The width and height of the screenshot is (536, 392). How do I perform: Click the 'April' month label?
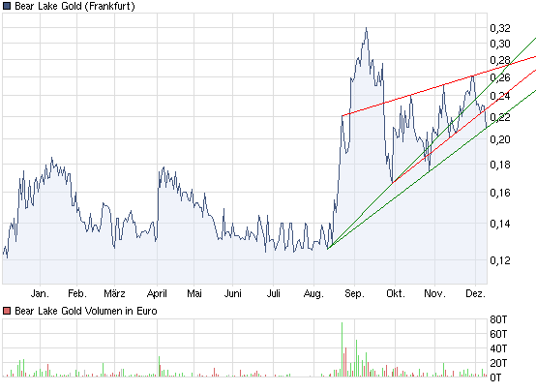coord(157,293)
